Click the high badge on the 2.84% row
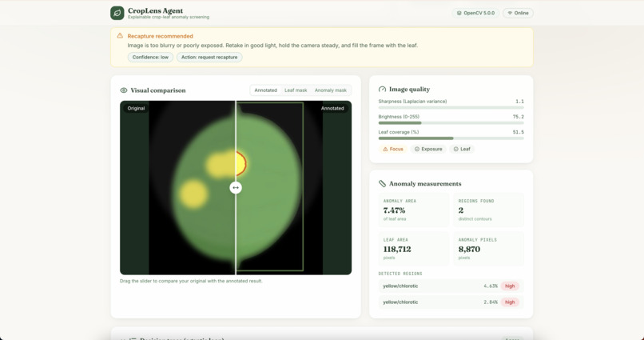This screenshot has height=340, width=644. tap(510, 302)
